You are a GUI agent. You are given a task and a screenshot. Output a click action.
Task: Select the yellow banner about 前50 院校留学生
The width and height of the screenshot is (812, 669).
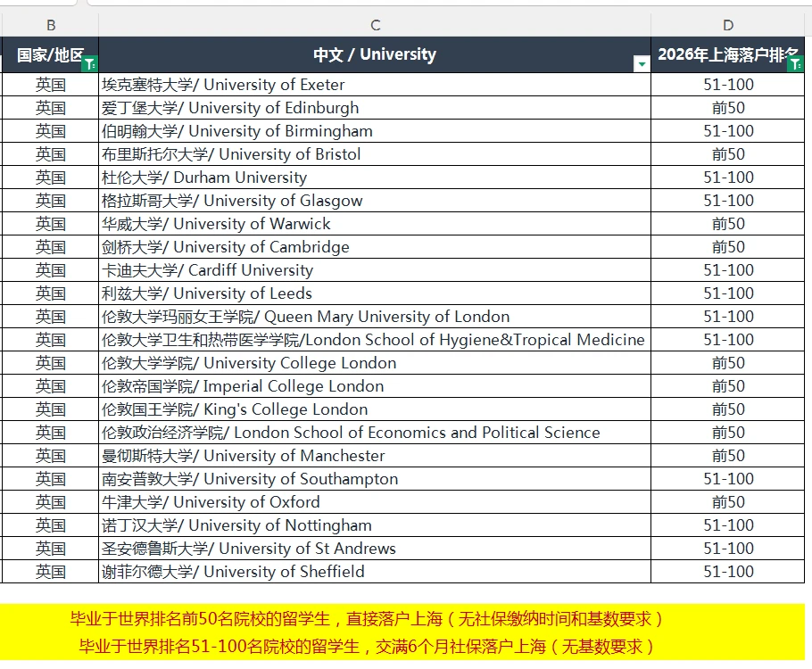pos(406,619)
